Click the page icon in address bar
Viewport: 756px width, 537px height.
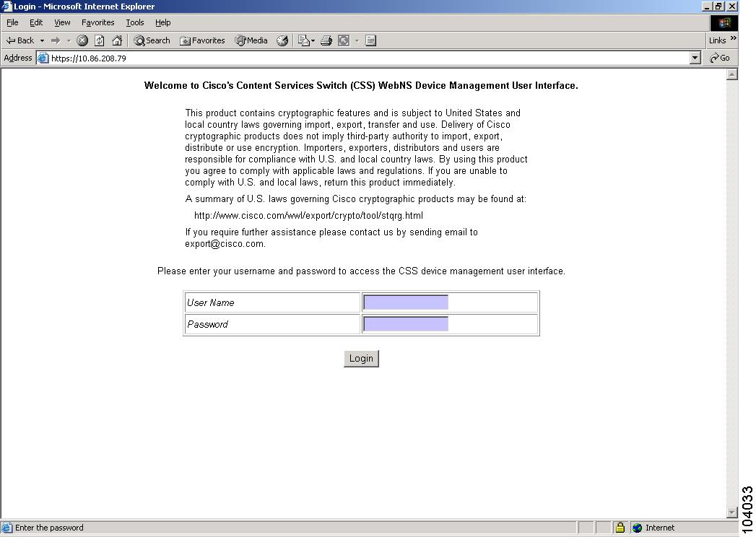coord(43,58)
